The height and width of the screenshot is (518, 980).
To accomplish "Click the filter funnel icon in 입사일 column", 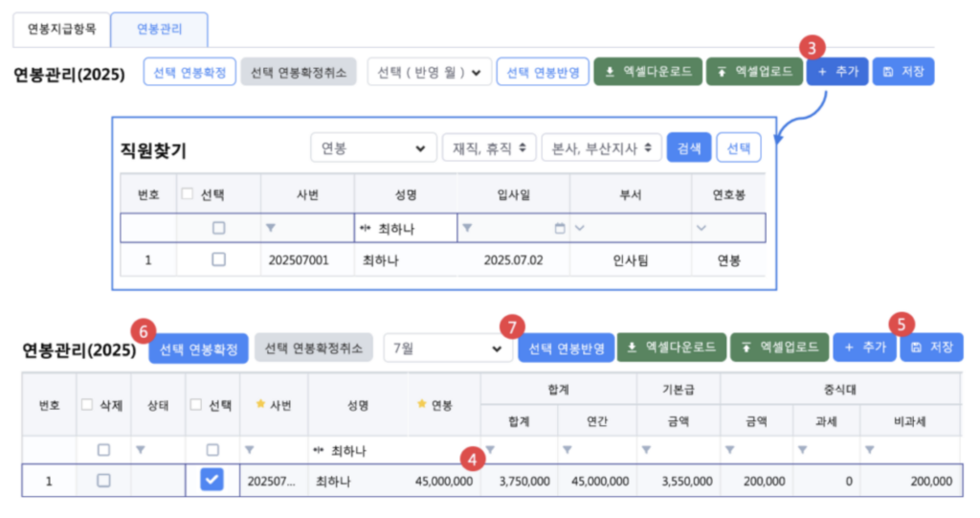I will (x=467, y=228).
